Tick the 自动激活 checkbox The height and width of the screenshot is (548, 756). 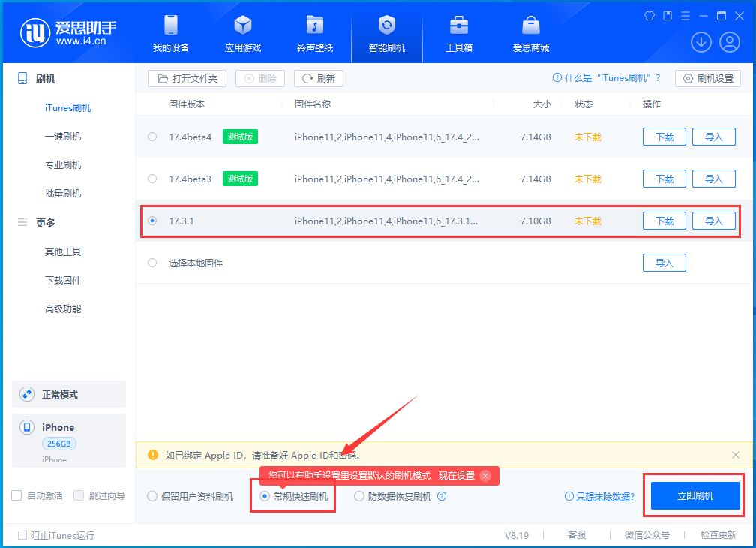click(16, 496)
